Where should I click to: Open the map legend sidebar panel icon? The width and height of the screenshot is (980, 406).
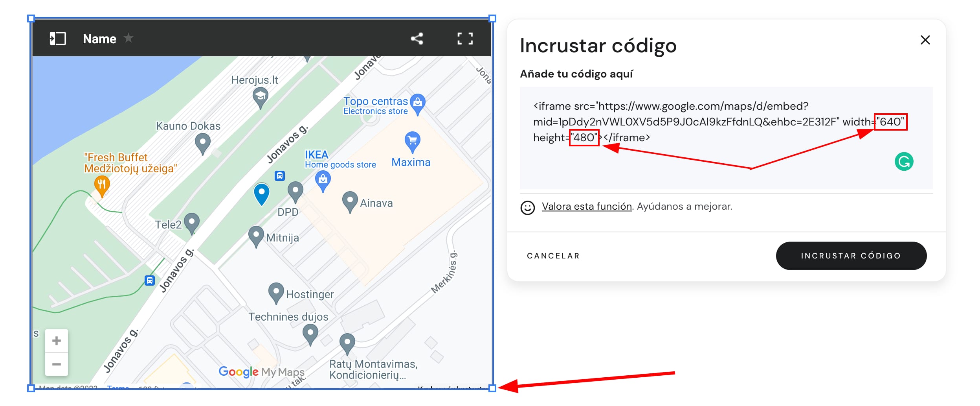[57, 39]
